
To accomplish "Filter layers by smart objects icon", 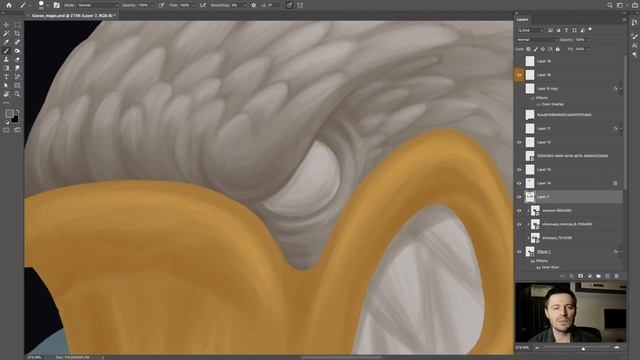I will click(582, 30).
